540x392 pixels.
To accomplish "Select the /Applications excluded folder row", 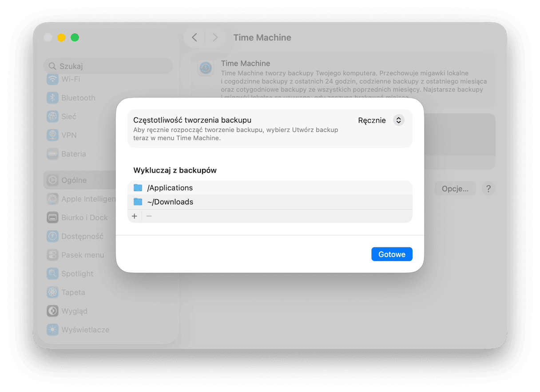I will (270, 188).
